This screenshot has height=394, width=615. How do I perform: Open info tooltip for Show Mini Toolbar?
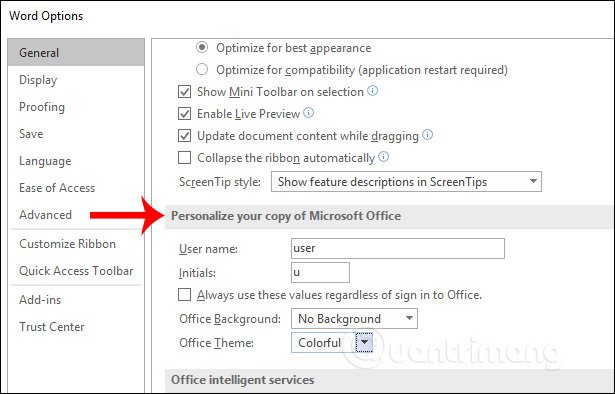pyautogui.click(x=373, y=91)
